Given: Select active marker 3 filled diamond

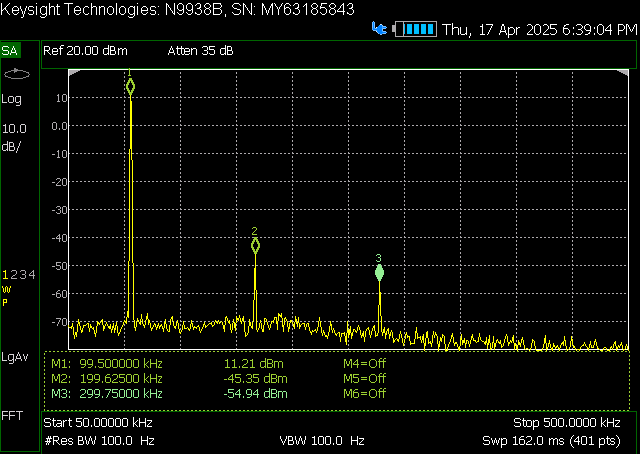Looking at the screenshot, I should point(379,273).
